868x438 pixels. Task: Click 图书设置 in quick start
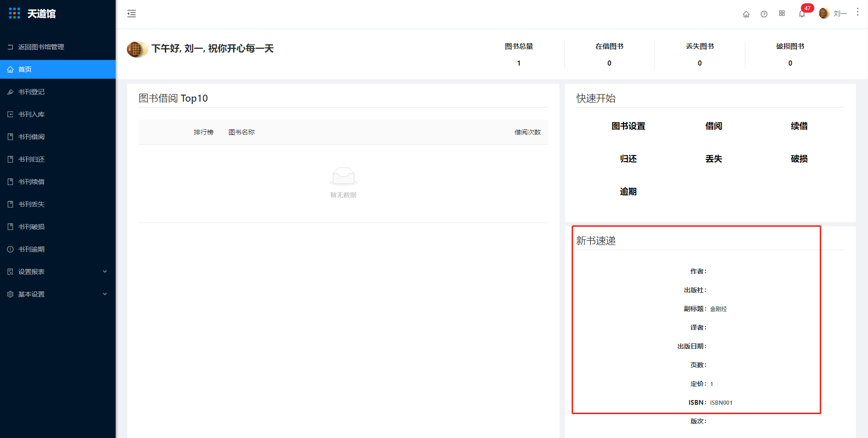pos(628,126)
